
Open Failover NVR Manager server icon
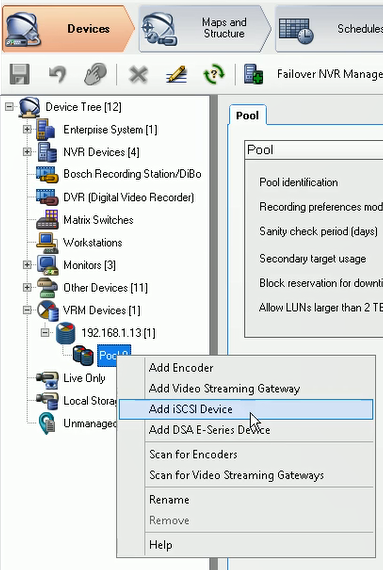point(253,75)
